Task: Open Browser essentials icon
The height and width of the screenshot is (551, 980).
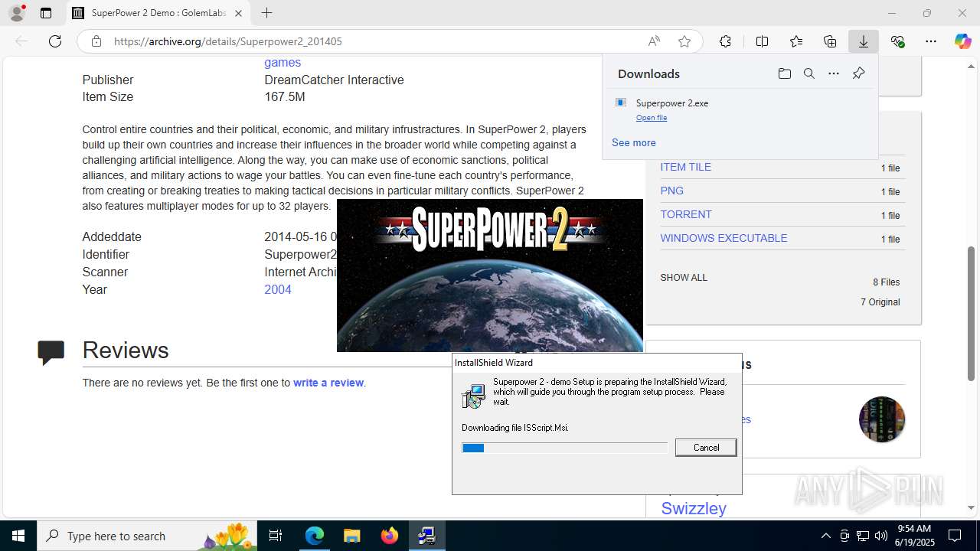Action: pos(897,41)
